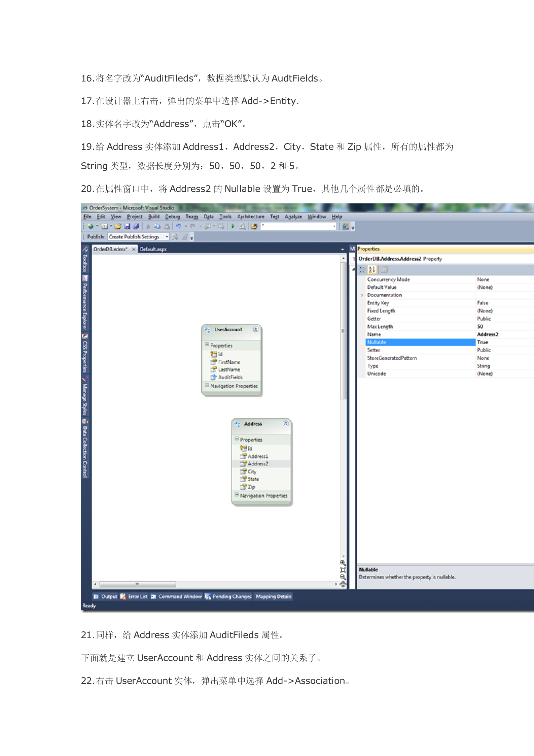534x756 pixels.
Task: Click the Navigate Backward toolbar icon
Action: pos(208,226)
